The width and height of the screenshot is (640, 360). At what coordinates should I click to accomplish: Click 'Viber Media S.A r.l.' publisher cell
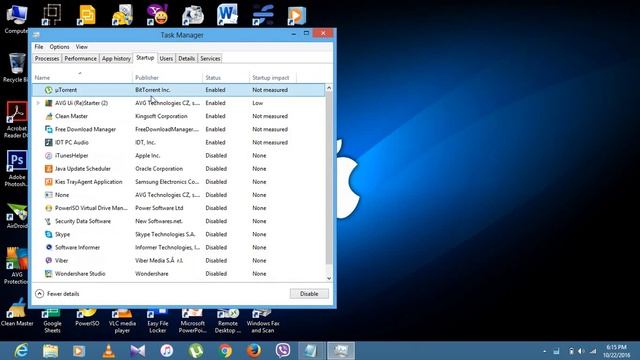click(x=159, y=261)
